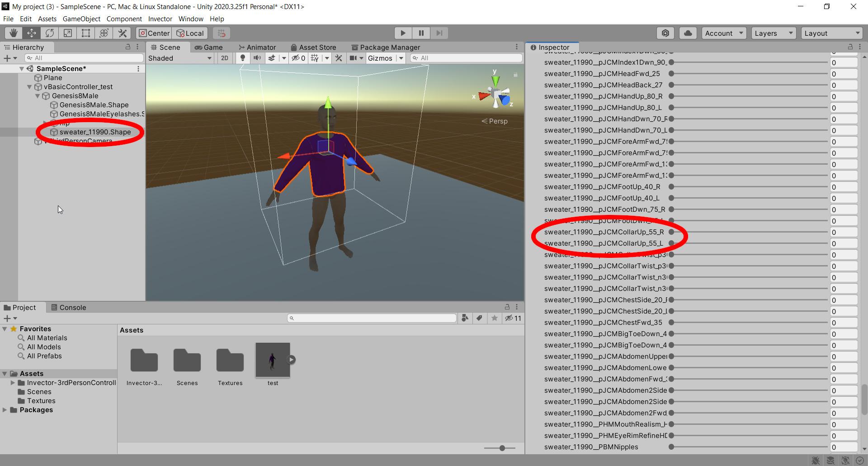Viewport: 868px width, 466px height.
Task: Select the Move tool
Action: [x=32, y=33]
